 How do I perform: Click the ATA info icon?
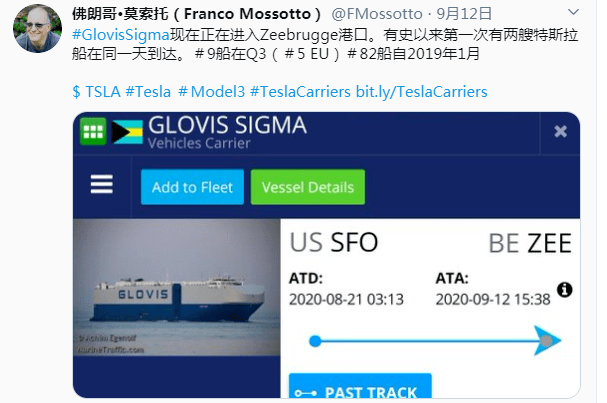tap(564, 289)
